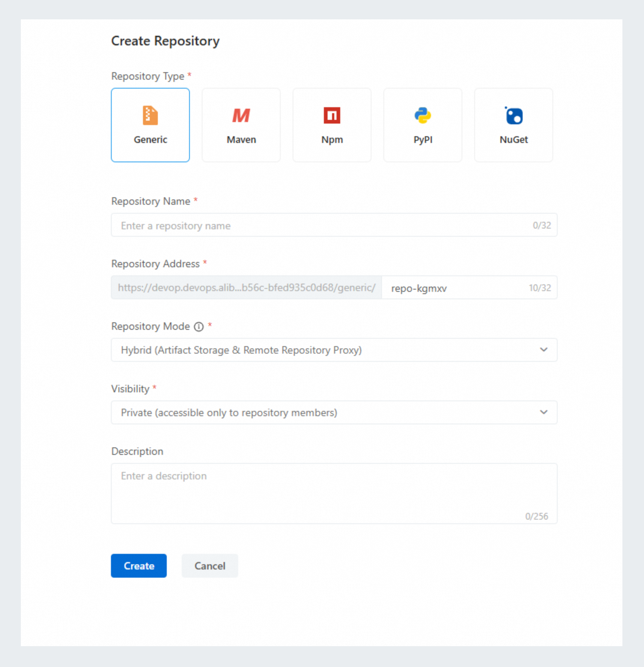Click the greyed repository address URL prefix

coord(246,288)
